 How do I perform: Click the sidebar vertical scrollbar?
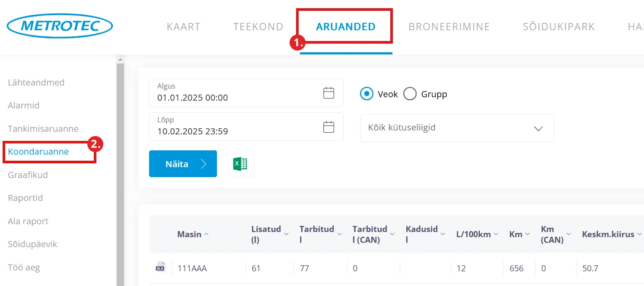point(120,173)
